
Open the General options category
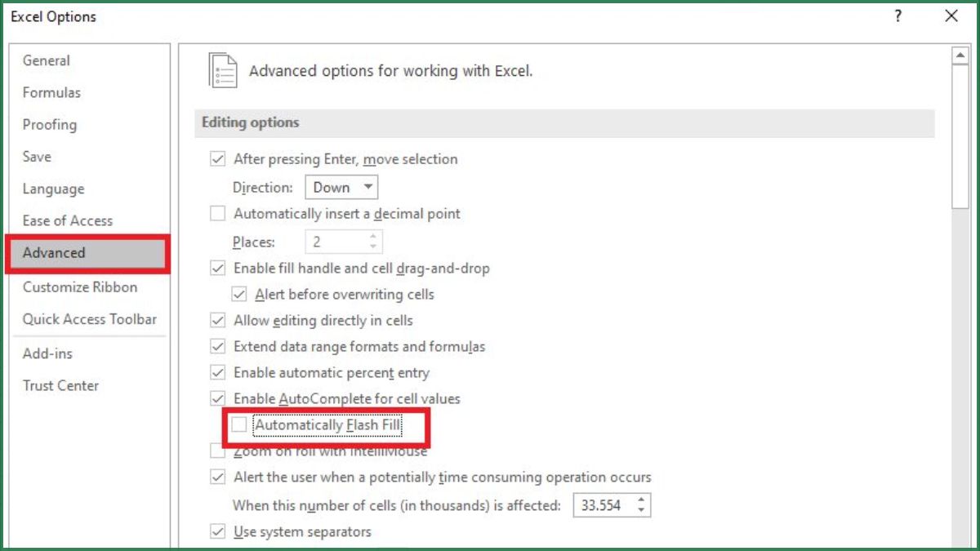(47, 60)
